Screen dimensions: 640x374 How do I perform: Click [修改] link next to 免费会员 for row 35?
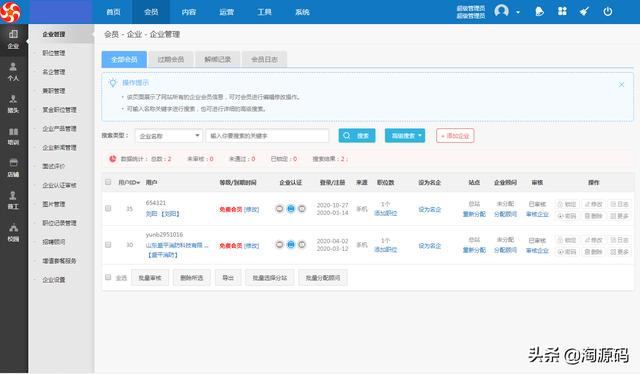point(251,209)
